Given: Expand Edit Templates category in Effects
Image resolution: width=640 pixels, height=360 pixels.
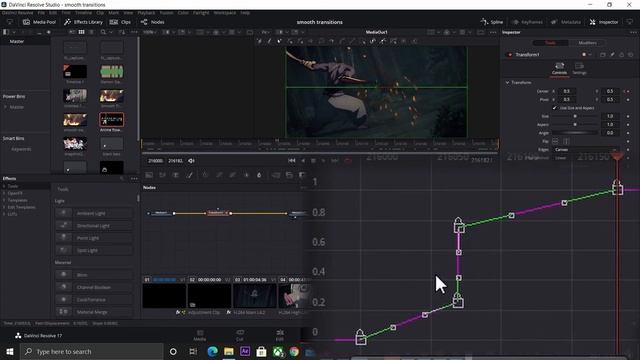Looking at the screenshot, I should tap(4, 207).
